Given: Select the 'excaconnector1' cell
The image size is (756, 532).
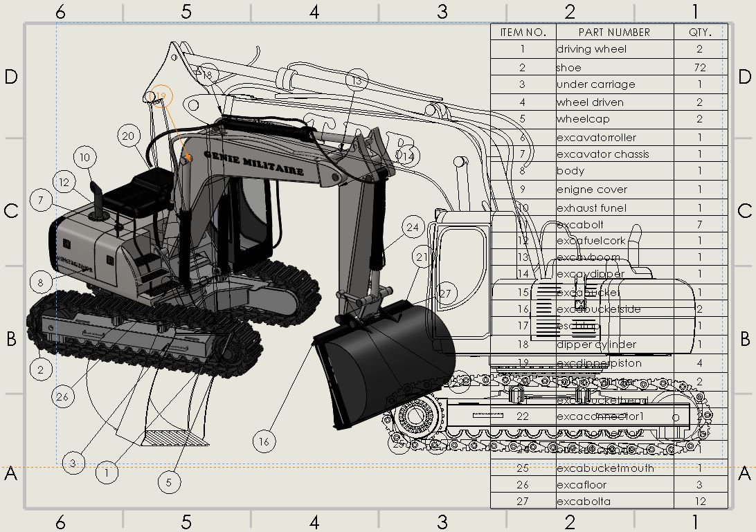Looking at the screenshot, I should point(615,416).
